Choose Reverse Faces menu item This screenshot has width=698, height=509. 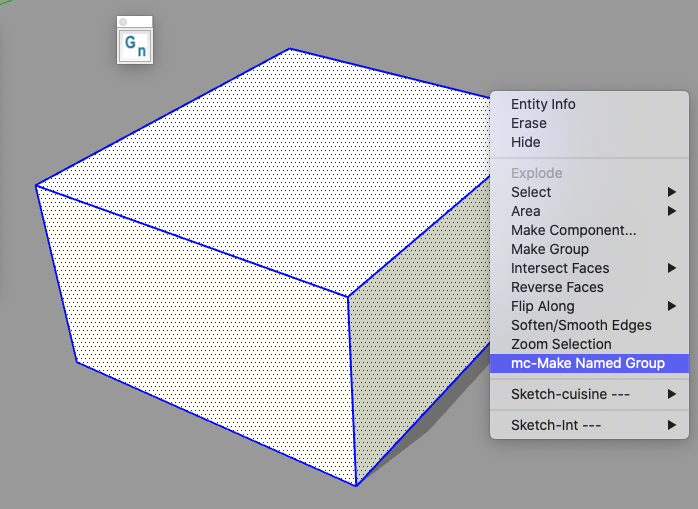click(x=557, y=287)
